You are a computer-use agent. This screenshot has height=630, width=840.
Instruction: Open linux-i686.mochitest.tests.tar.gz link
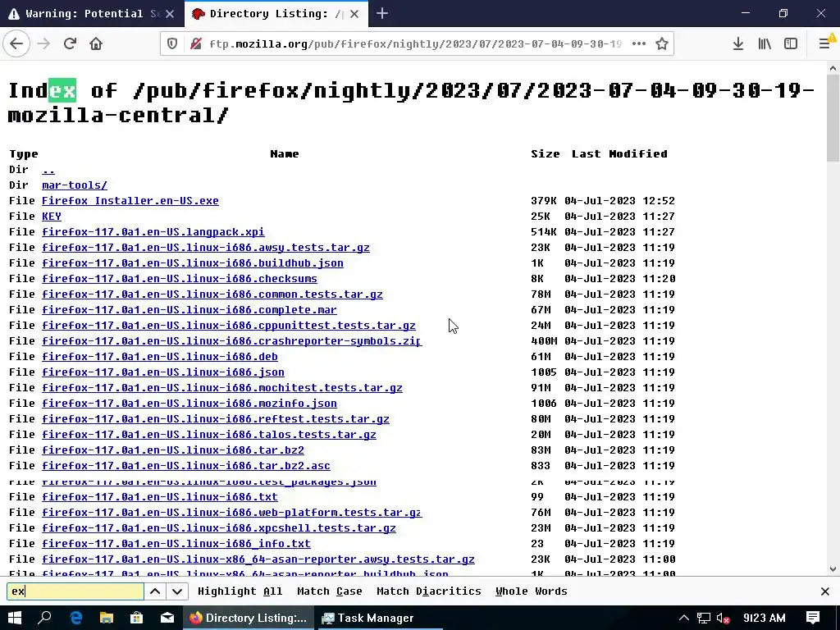pos(222,387)
